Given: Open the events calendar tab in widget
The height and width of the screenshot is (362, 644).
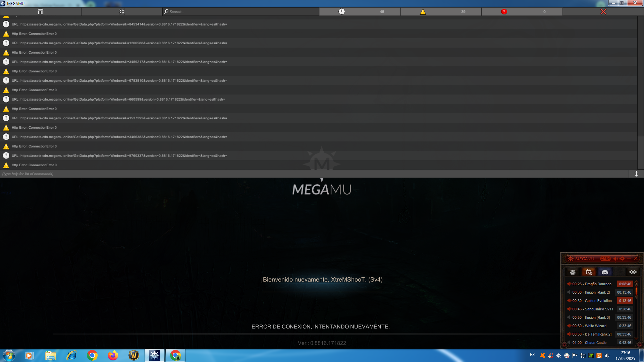Looking at the screenshot, I should pyautogui.click(x=589, y=272).
